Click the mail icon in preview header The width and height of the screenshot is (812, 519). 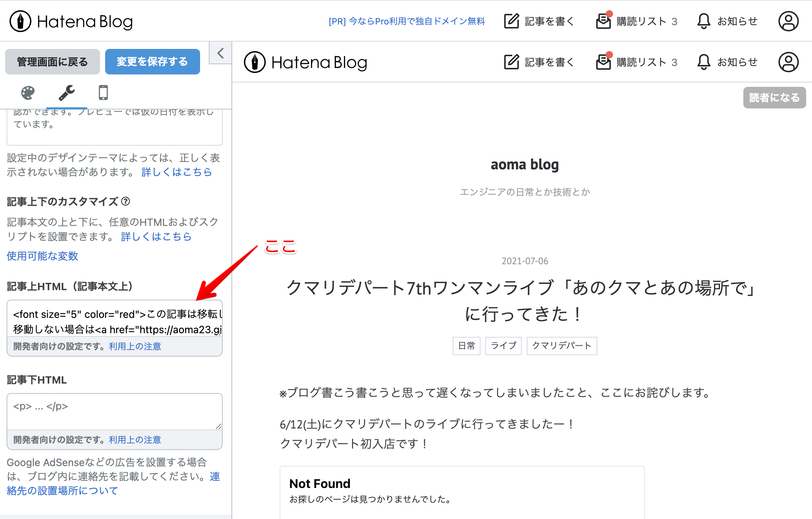click(604, 61)
